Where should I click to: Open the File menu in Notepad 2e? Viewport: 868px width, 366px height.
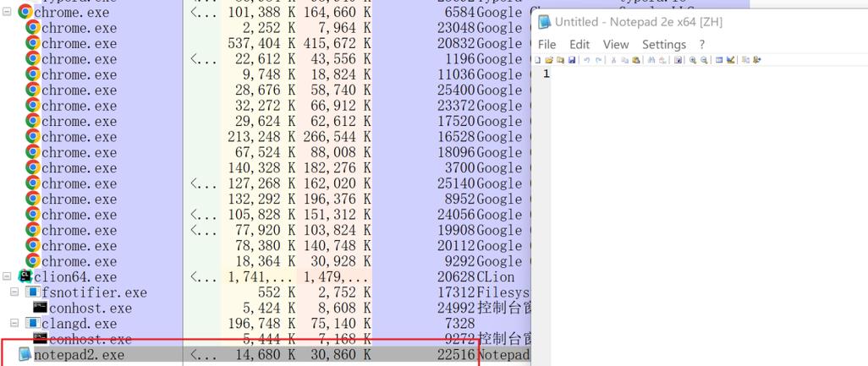[x=547, y=44]
